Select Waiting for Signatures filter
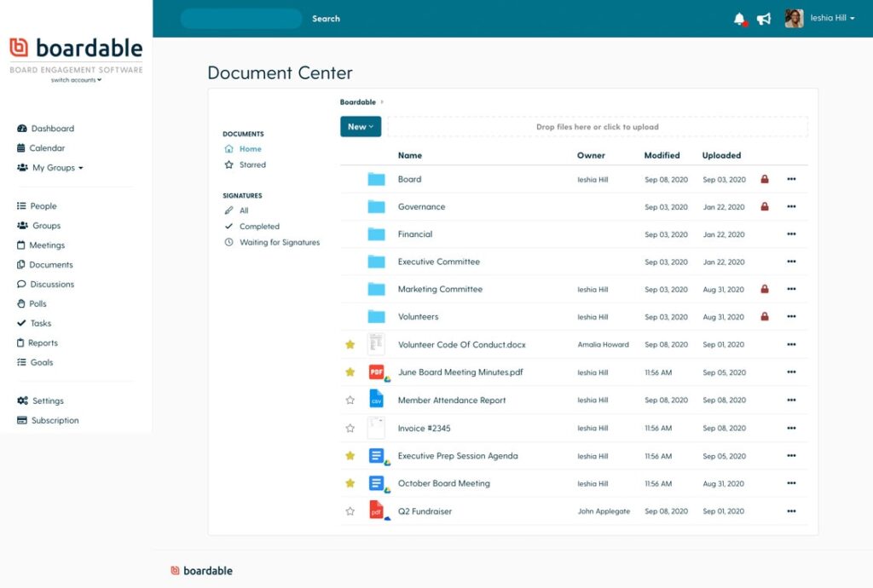 [279, 243]
